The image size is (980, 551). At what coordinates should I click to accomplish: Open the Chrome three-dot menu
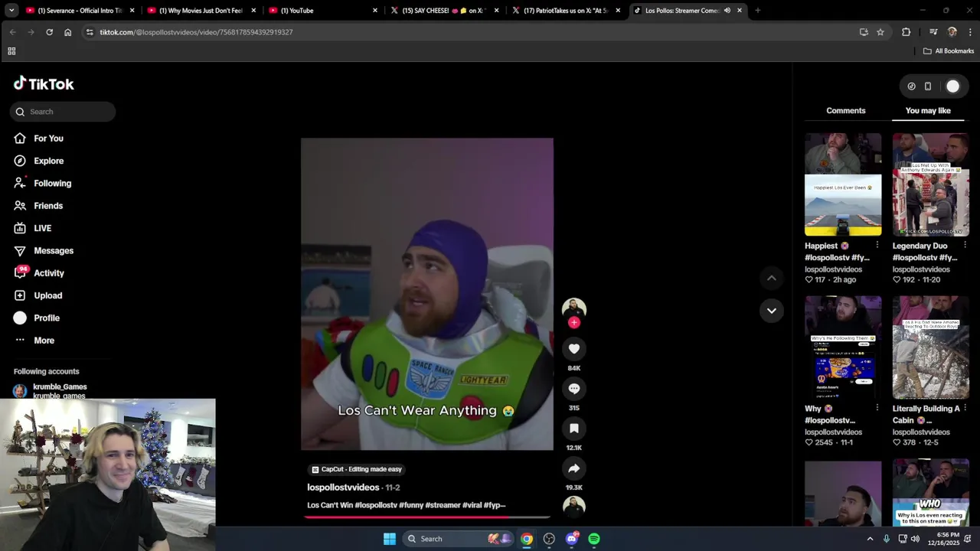[970, 32]
